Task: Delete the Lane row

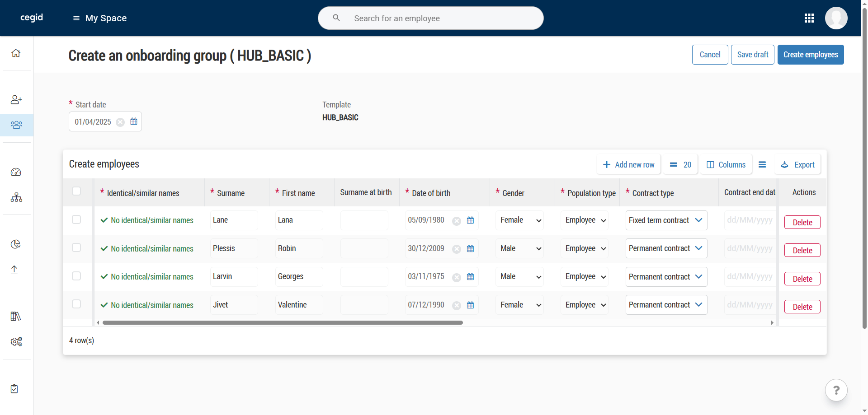Action: (x=802, y=222)
